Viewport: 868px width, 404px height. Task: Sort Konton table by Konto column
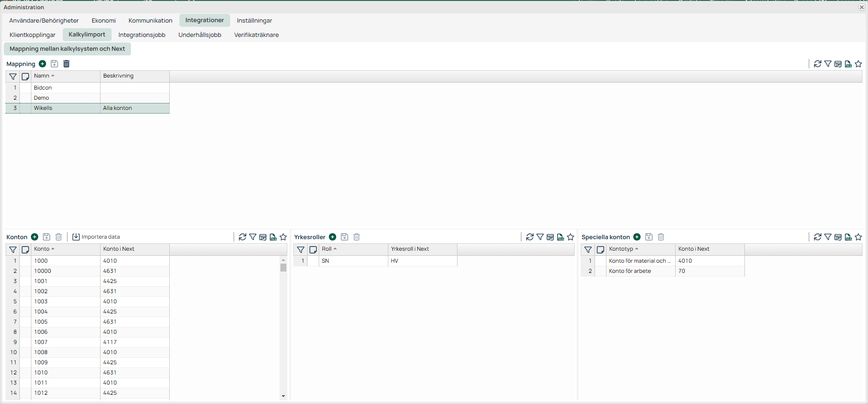42,249
